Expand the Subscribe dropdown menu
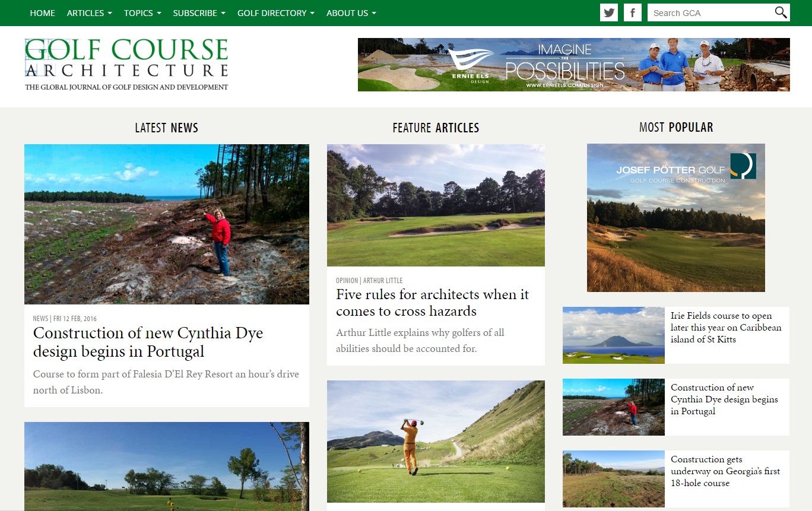This screenshot has width=812, height=511. click(x=199, y=13)
